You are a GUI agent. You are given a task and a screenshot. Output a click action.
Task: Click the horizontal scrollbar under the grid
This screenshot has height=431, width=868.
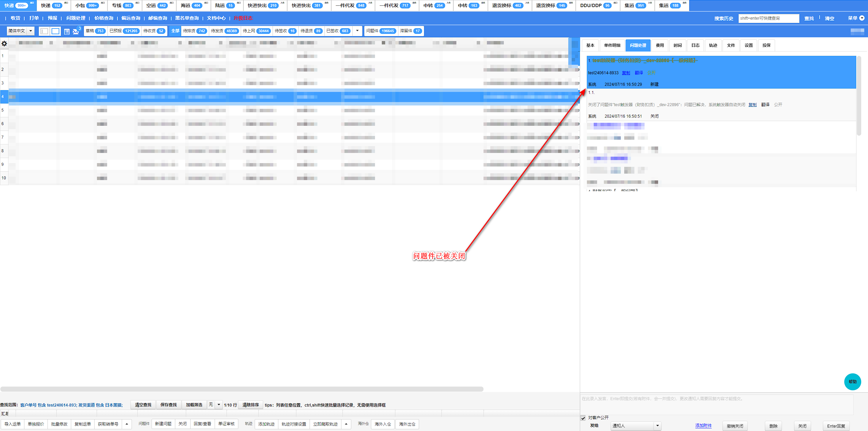tap(242, 389)
